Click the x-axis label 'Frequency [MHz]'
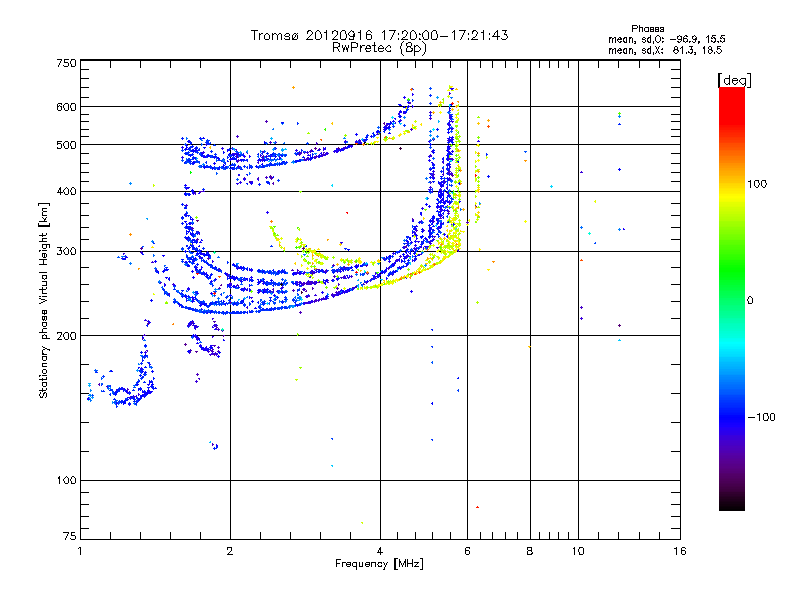The width and height of the screenshot is (800, 600). [x=379, y=564]
